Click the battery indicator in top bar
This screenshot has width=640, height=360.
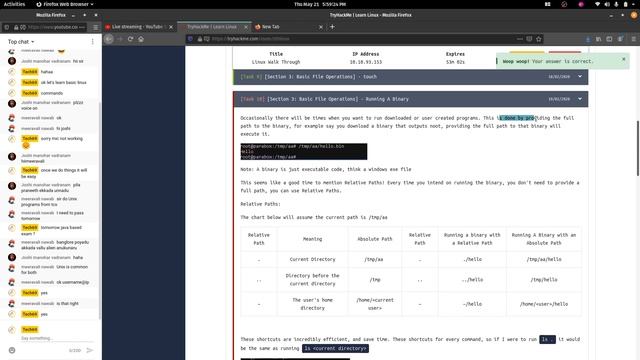pos(625,4)
